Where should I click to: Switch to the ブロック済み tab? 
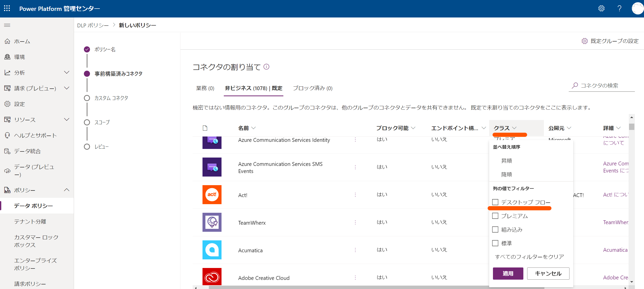click(312, 88)
